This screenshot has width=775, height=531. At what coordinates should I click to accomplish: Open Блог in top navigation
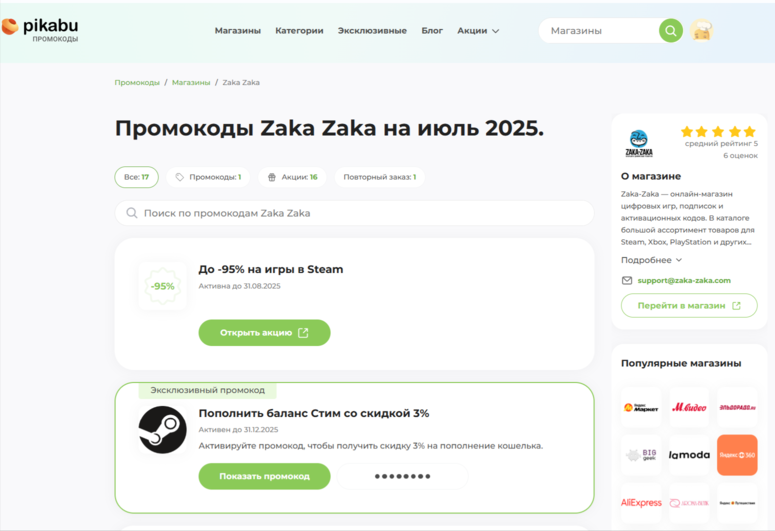pyautogui.click(x=432, y=31)
